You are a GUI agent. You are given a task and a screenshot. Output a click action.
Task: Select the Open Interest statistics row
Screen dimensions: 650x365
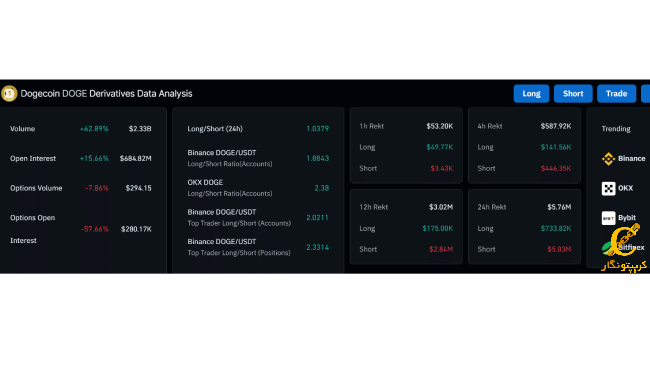click(x=81, y=158)
